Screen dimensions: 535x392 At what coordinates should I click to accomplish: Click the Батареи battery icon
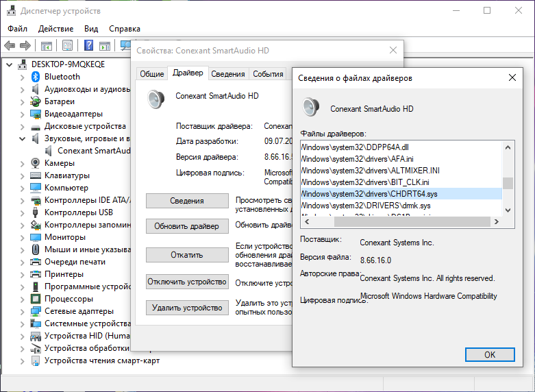[x=36, y=101]
